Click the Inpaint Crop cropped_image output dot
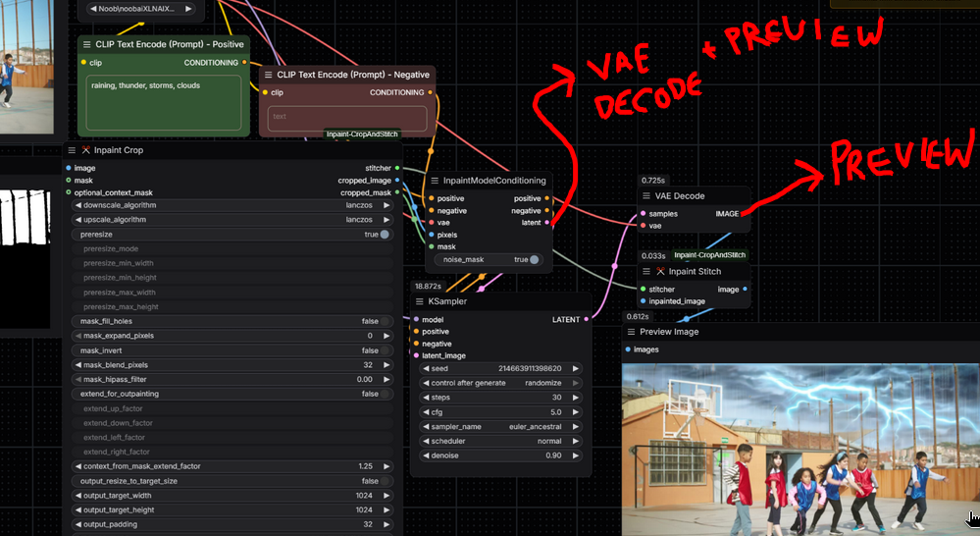This screenshot has height=536, width=980. (397, 180)
